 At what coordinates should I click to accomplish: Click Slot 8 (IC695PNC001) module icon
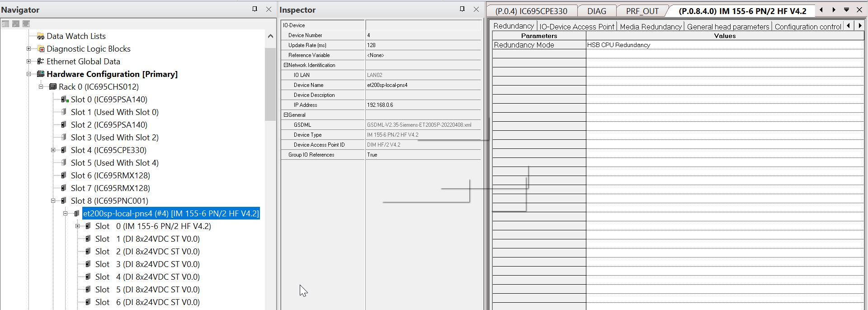[x=64, y=201]
